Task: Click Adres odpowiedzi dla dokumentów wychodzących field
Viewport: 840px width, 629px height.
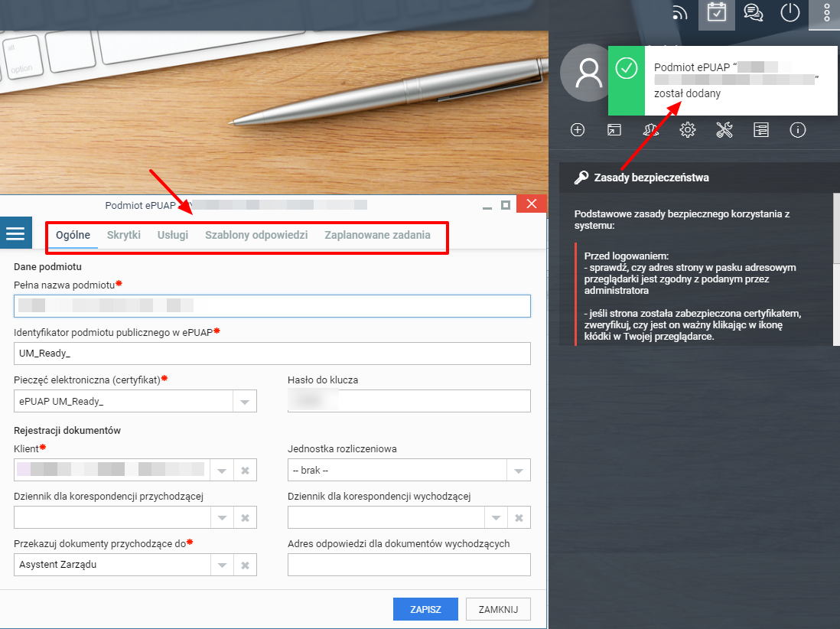Action: tap(409, 565)
